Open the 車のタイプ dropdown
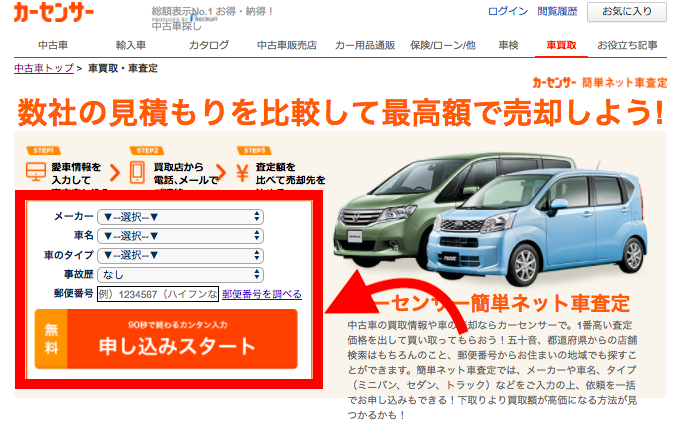This screenshot has height=426, width=679. pyautogui.click(x=181, y=255)
